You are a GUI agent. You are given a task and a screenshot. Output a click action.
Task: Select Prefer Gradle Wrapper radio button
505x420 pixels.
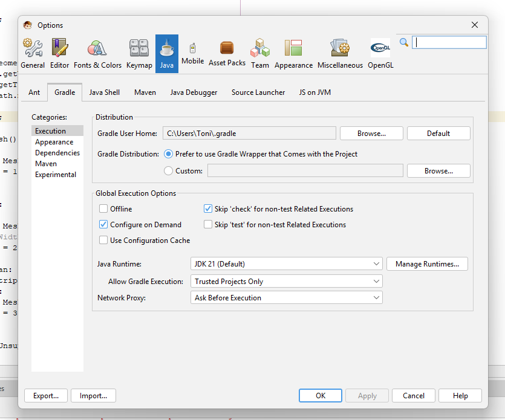pos(169,154)
